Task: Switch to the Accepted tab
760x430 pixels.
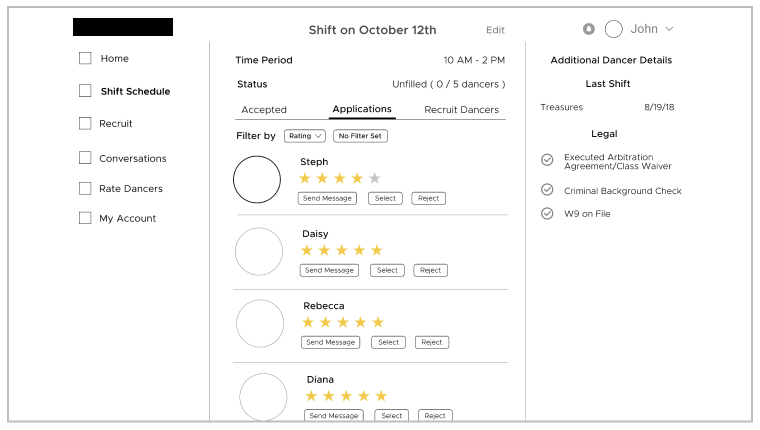Action: pyautogui.click(x=264, y=110)
